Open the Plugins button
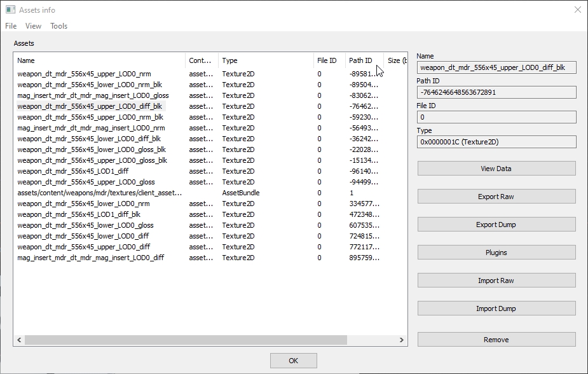Screen dimensions: 588x374 [x=496, y=253]
